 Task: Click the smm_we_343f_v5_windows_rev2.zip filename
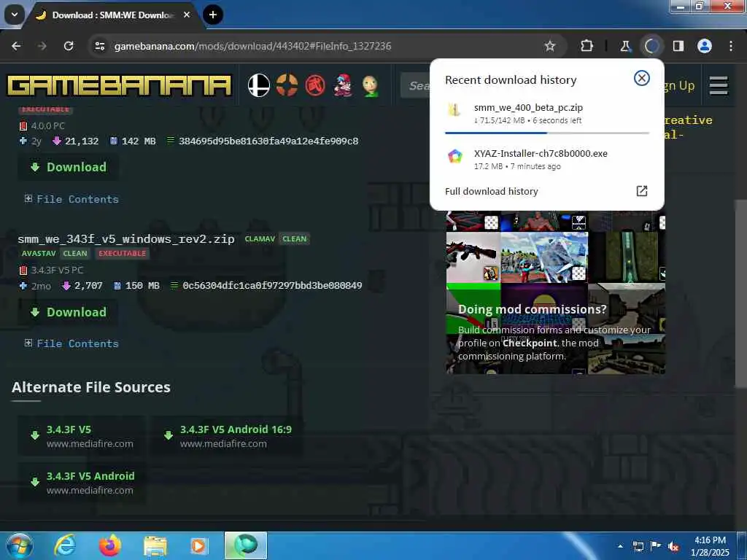pyautogui.click(x=126, y=239)
